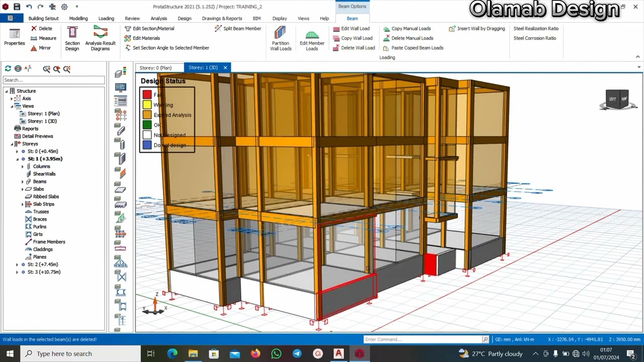
Task: Expand the Slab Strips node
Action: click(x=23, y=204)
